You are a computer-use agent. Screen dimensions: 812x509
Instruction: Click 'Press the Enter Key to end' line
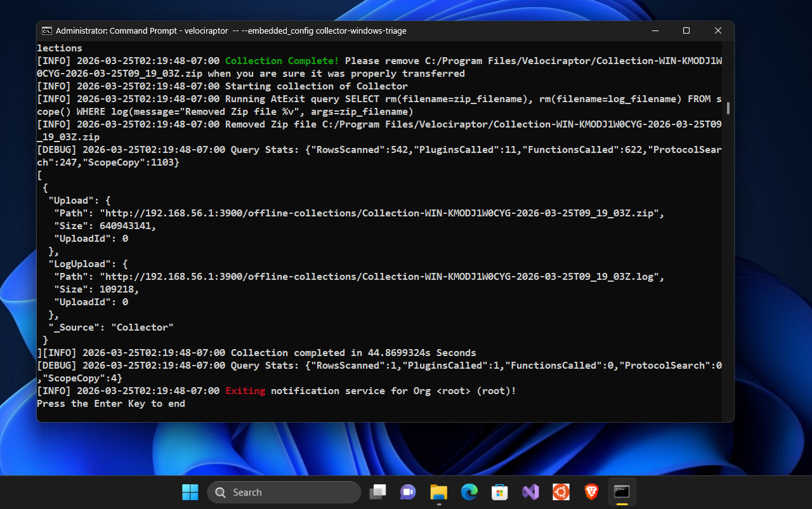(111, 404)
